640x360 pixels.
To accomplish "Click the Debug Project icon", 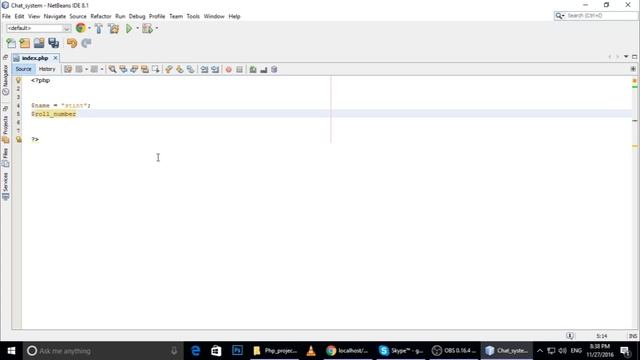I will [147, 28].
